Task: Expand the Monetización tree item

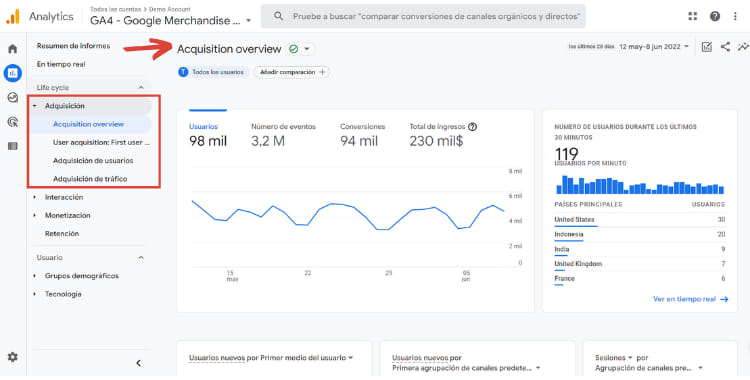Action: tap(34, 215)
